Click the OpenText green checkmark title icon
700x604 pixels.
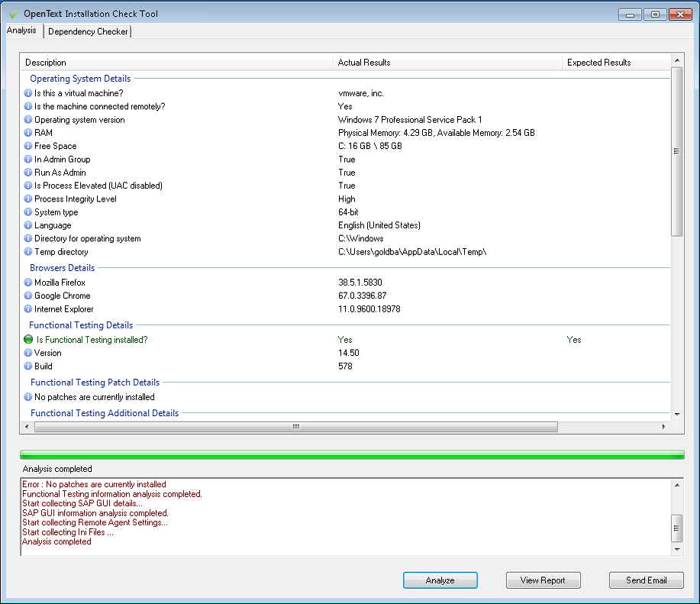(11, 14)
